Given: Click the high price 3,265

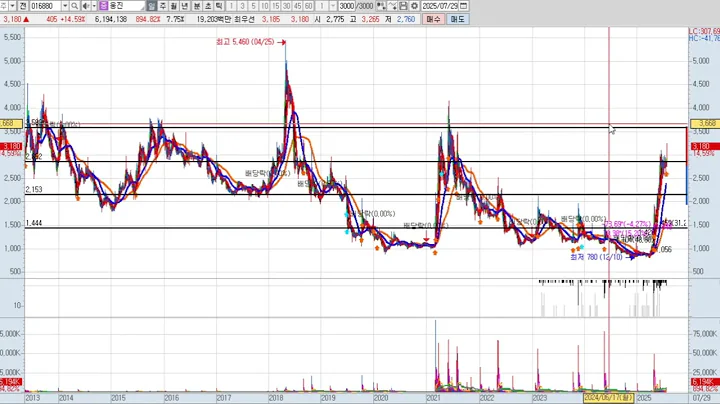Looking at the screenshot, I should coord(370,19).
